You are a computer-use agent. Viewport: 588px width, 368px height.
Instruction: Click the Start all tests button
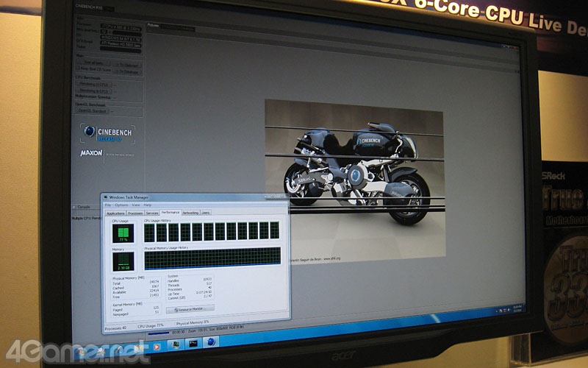point(94,63)
